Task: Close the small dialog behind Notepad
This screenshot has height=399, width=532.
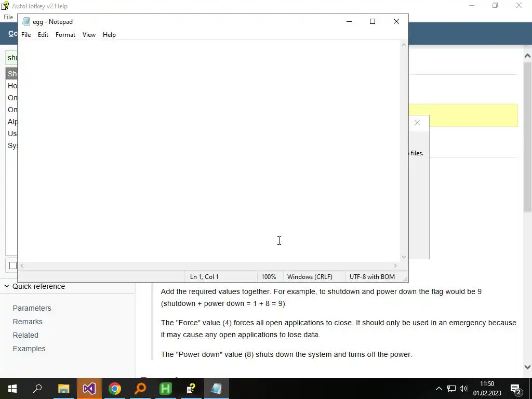Action: click(417, 123)
